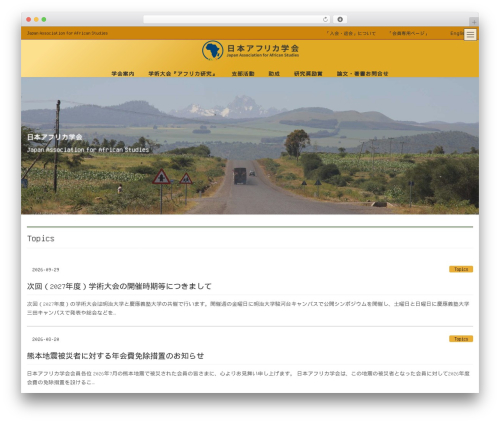Click the browser address bar
500x423 pixels.
236,20
